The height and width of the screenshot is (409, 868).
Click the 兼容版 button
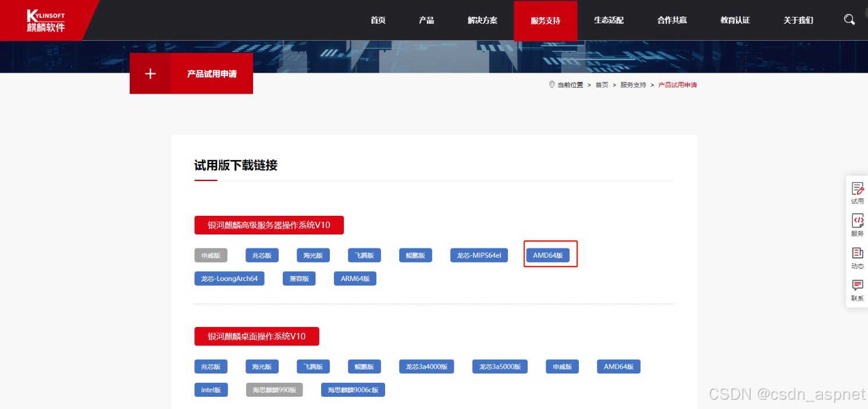click(x=299, y=279)
